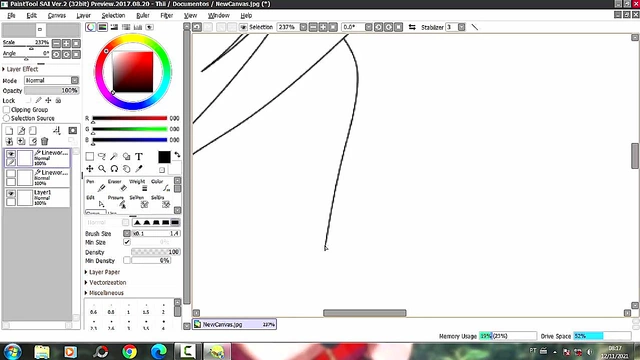Swap foreground and background colors

click(177, 155)
